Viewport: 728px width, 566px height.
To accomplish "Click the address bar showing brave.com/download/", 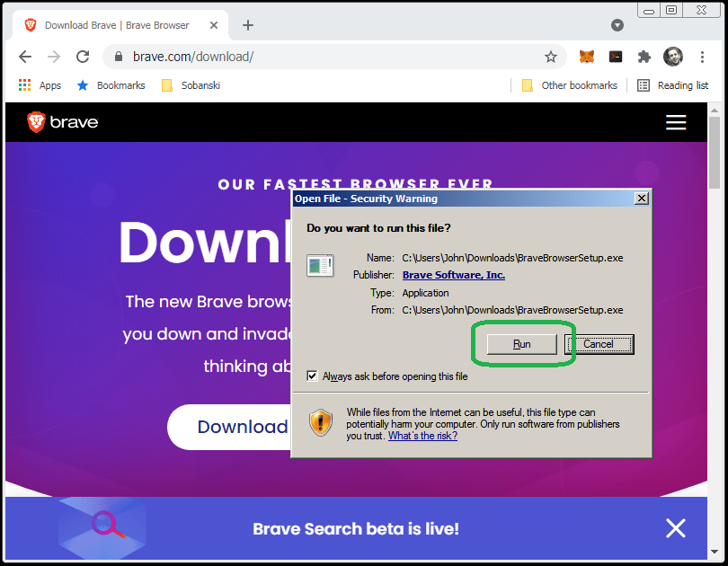I will pos(334,57).
